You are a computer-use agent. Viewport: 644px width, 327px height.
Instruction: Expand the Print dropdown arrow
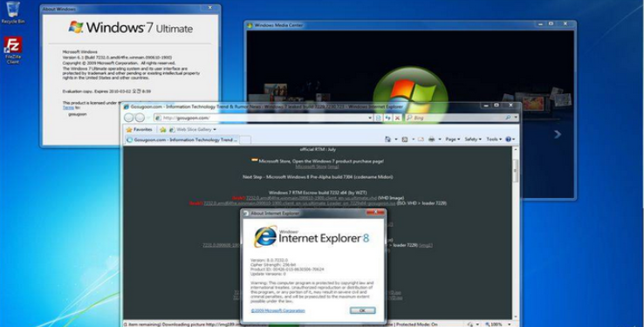click(440, 140)
